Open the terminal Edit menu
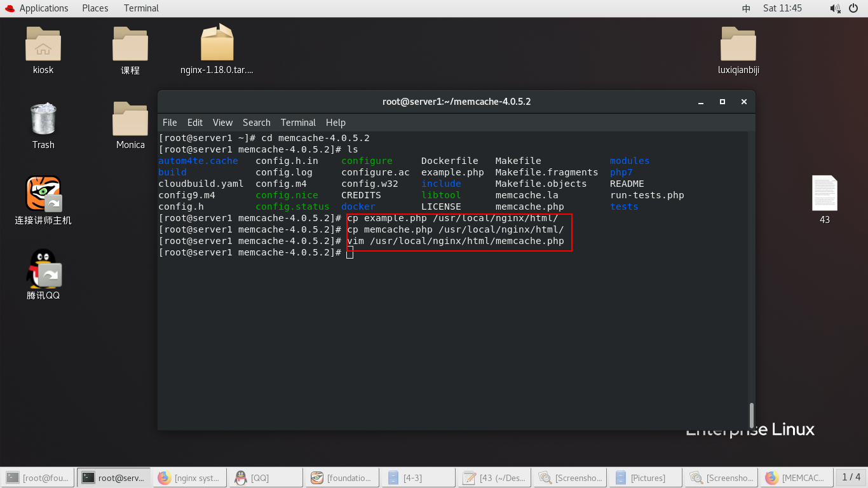868x488 pixels. point(195,123)
